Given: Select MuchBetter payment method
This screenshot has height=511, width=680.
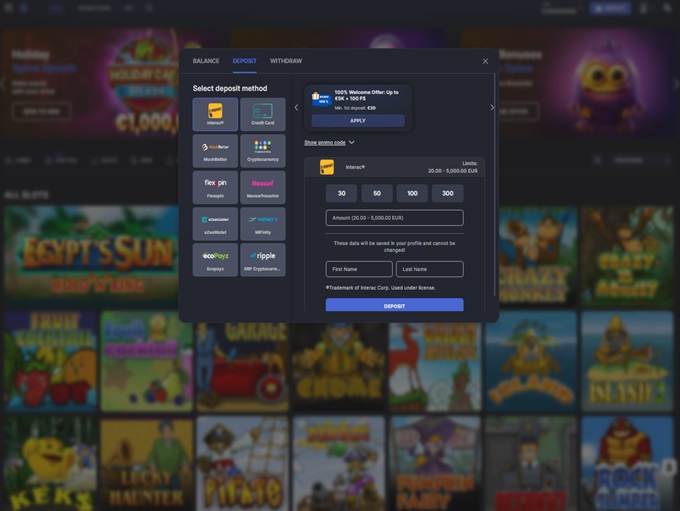Looking at the screenshot, I should pos(215,150).
